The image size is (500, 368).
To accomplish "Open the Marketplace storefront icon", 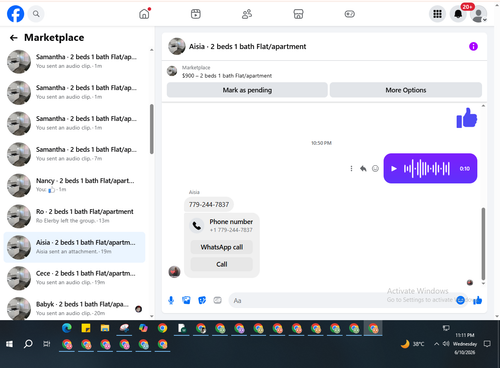I will [x=298, y=14].
